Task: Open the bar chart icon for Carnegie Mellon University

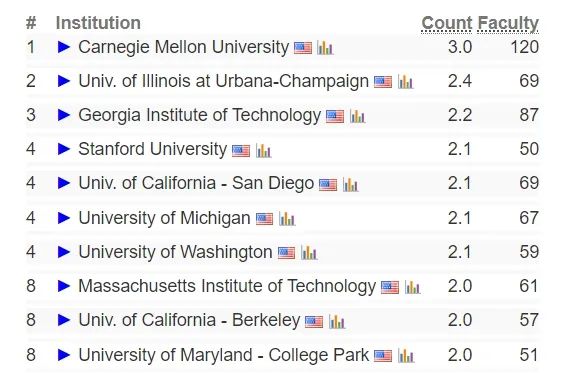Action: coord(325,48)
